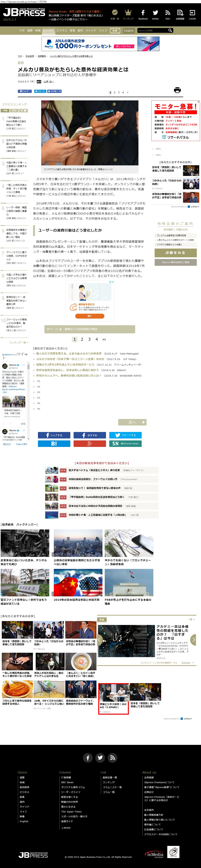Screen dimensions: 201x868
Task: Expand the ↓MORE link in Column footer
Action: [66, 828]
